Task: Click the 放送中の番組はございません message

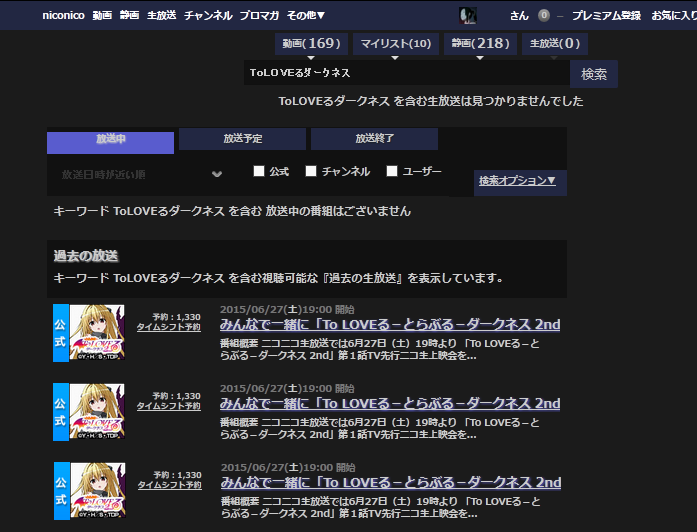Action: tap(338, 211)
